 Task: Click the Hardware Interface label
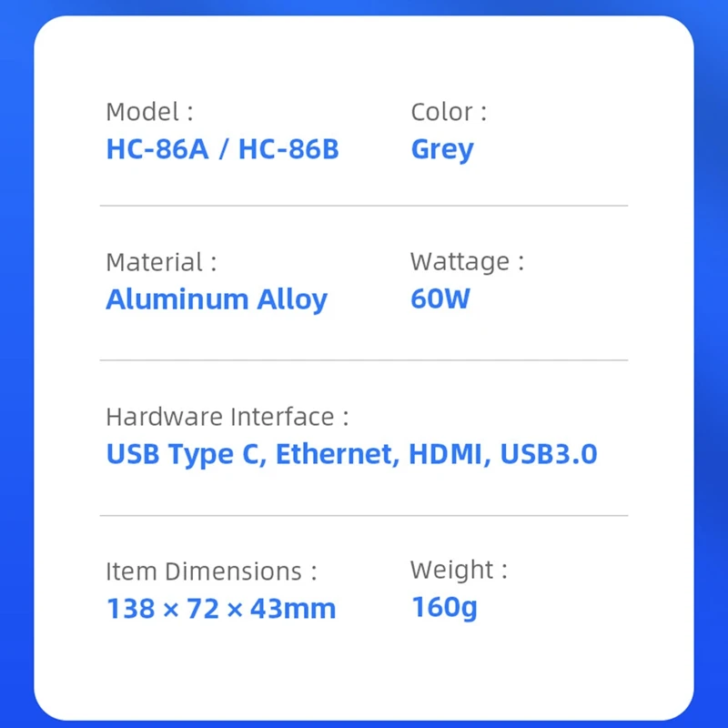[227, 417]
